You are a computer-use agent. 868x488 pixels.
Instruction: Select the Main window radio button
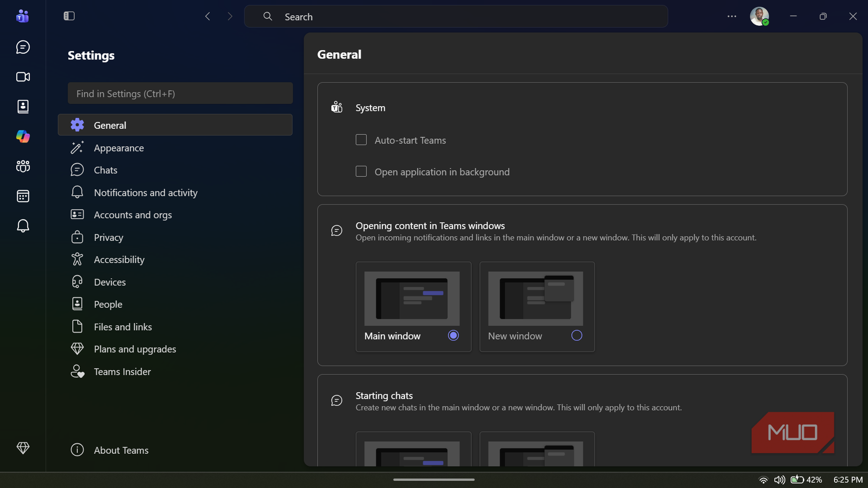(x=453, y=335)
